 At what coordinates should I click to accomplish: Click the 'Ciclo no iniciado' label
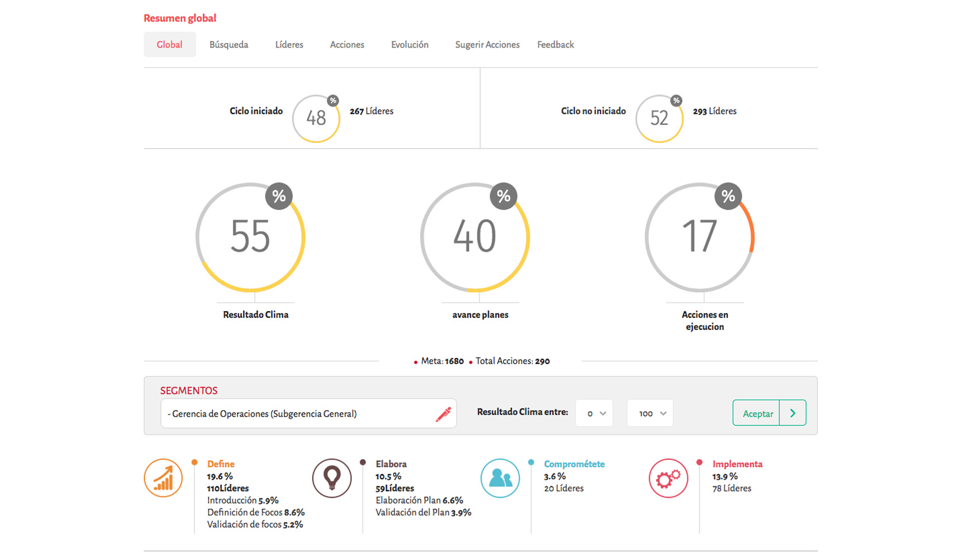(593, 111)
